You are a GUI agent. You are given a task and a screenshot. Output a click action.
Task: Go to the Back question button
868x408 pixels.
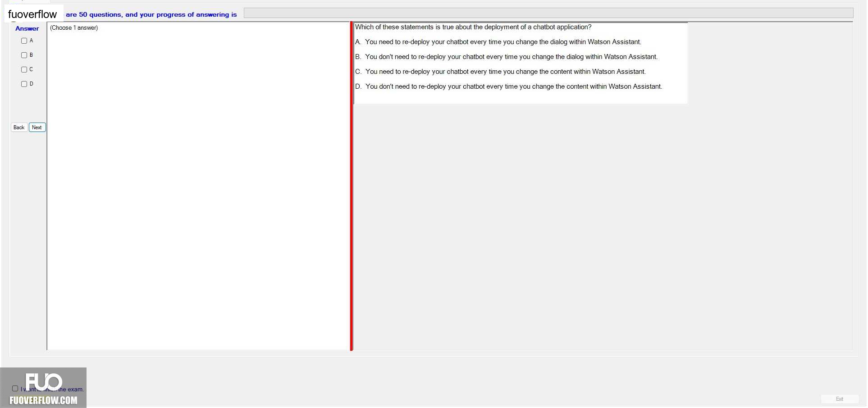[x=19, y=127]
